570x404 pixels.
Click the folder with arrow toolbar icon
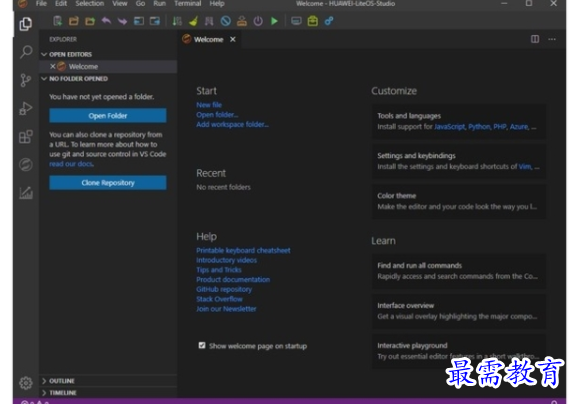tap(90, 21)
